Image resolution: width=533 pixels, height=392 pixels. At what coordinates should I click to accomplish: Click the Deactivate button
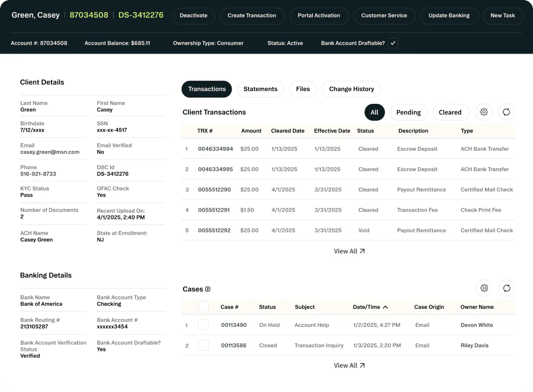point(194,16)
